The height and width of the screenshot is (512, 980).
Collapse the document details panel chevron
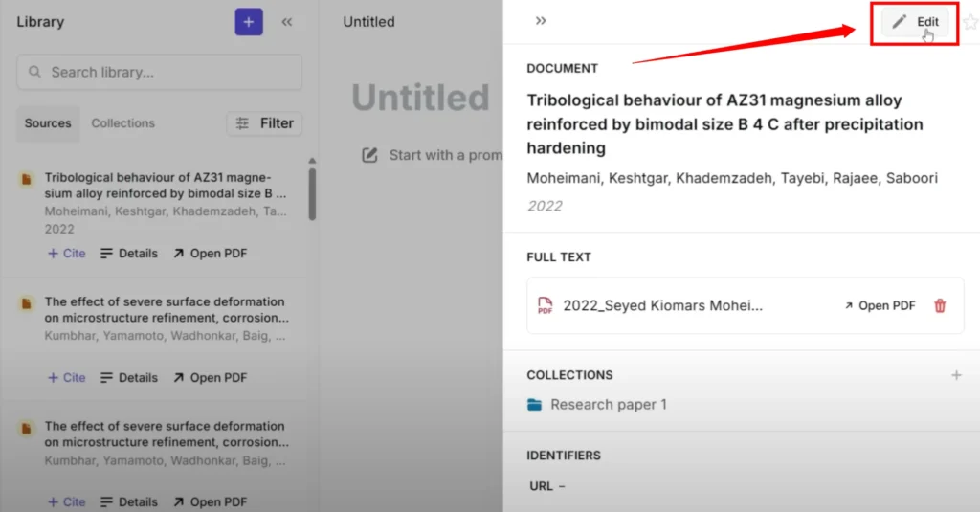541,21
